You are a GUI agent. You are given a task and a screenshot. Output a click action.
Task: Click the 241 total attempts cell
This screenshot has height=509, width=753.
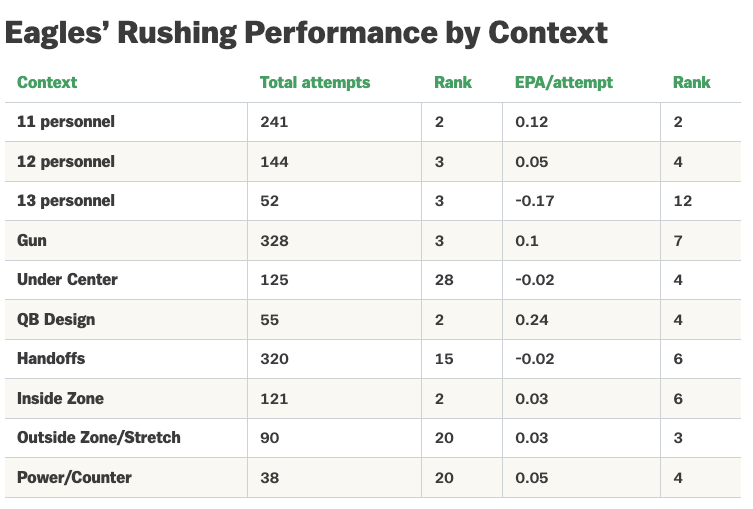(274, 122)
